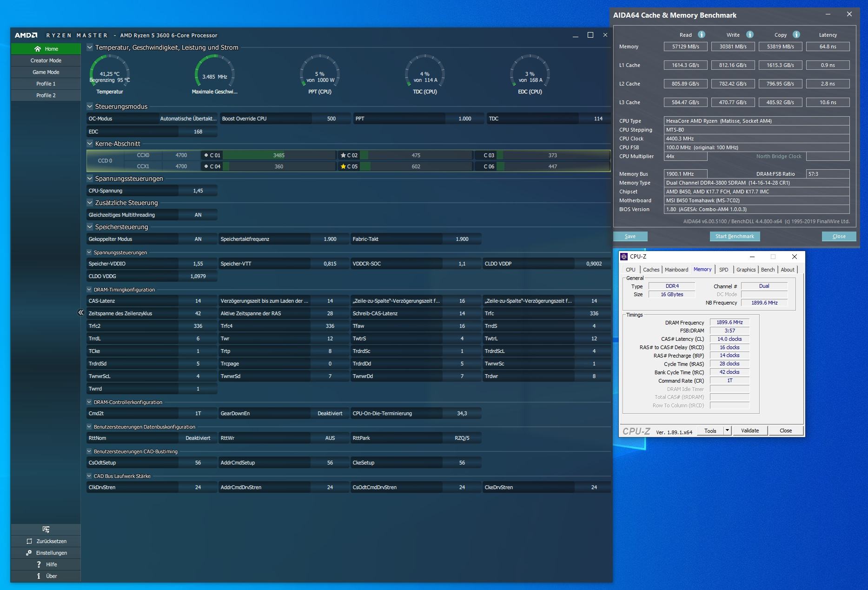The height and width of the screenshot is (590, 868).
Task: Open the SPD tab in CPU-Z
Action: pos(723,270)
